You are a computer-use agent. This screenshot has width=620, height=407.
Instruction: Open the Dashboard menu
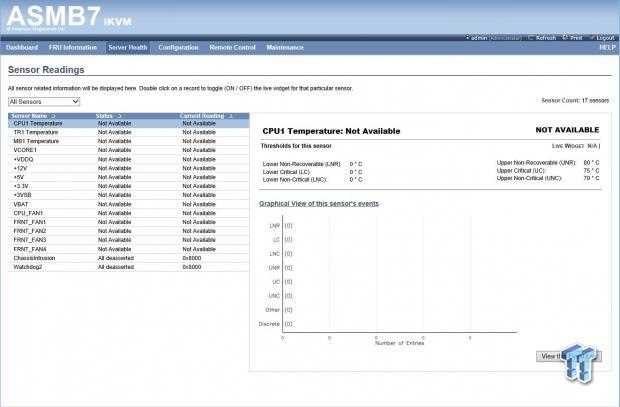(x=22, y=47)
